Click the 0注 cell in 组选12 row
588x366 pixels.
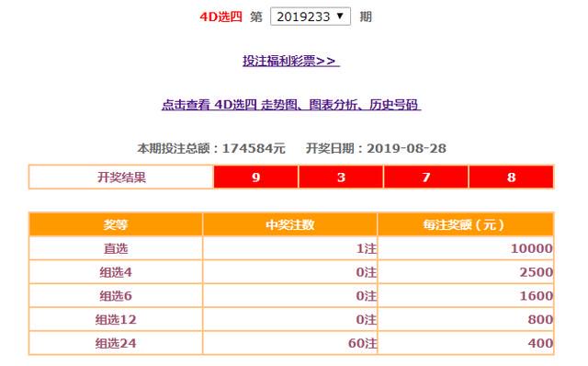click(x=290, y=319)
